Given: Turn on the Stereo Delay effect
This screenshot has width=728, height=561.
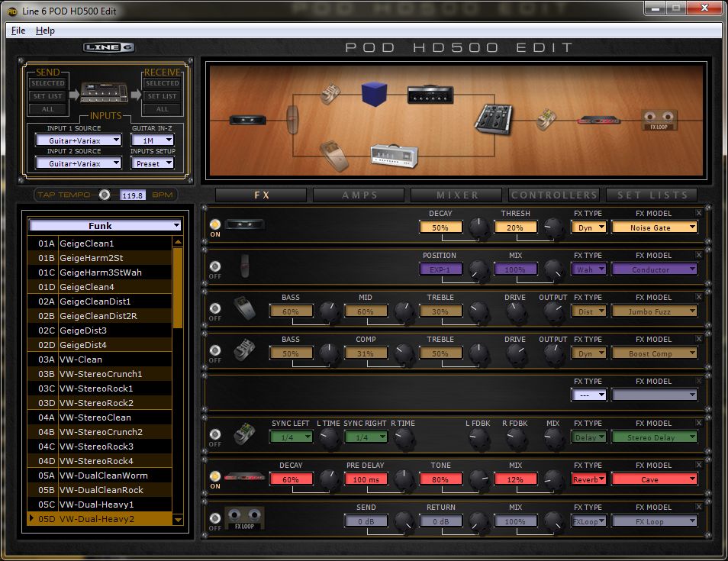Looking at the screenshot, I should point(215,434).
